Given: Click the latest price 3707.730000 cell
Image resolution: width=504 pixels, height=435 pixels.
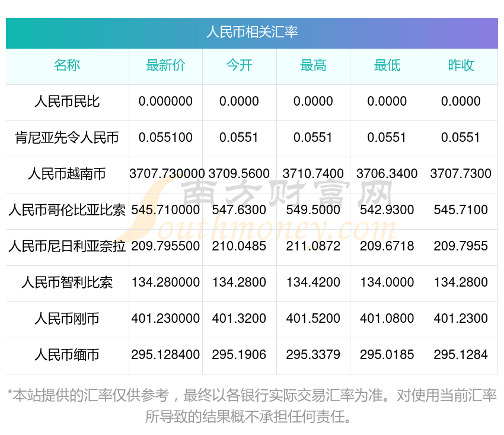Looking at the screenshot, I should [167, 174].
